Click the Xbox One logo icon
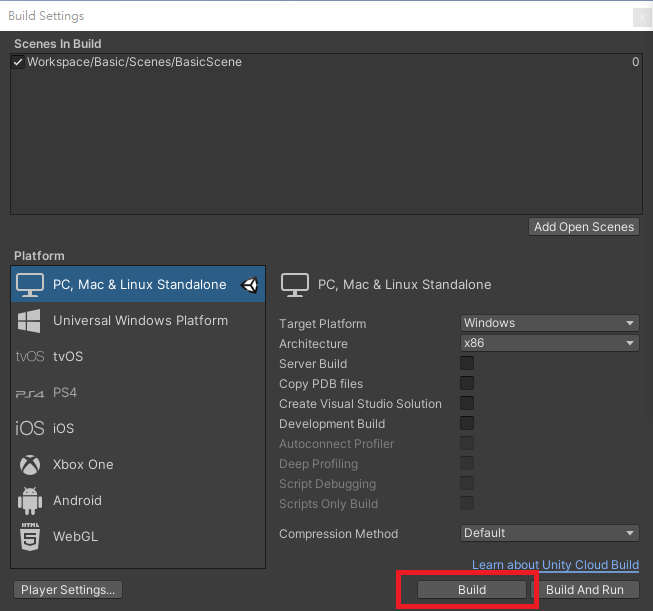 30,465
